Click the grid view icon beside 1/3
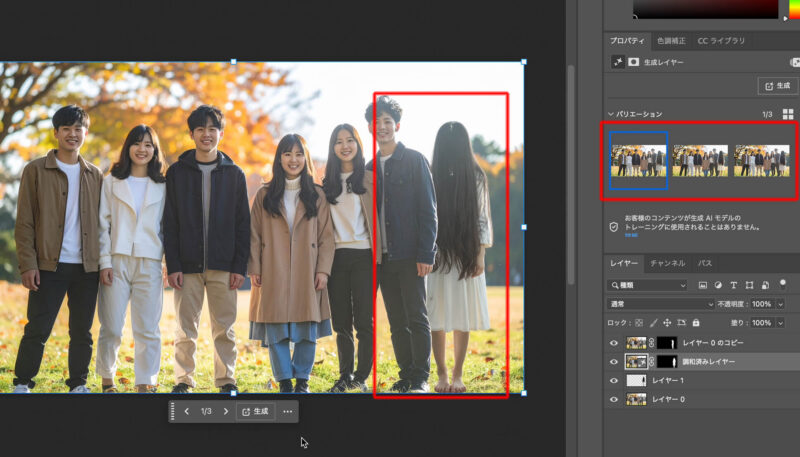The height and width of the screenshot is (457, 800). [x=788, y=114]
